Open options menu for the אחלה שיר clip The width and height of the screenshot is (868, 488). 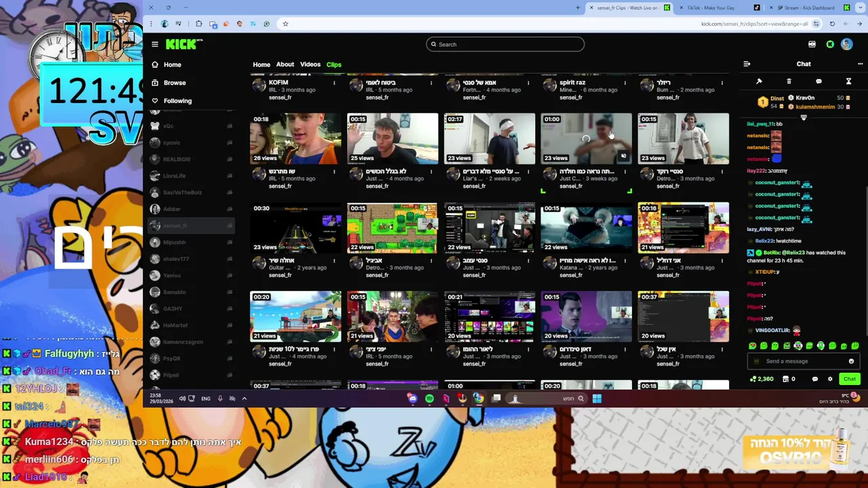(334, 260)
